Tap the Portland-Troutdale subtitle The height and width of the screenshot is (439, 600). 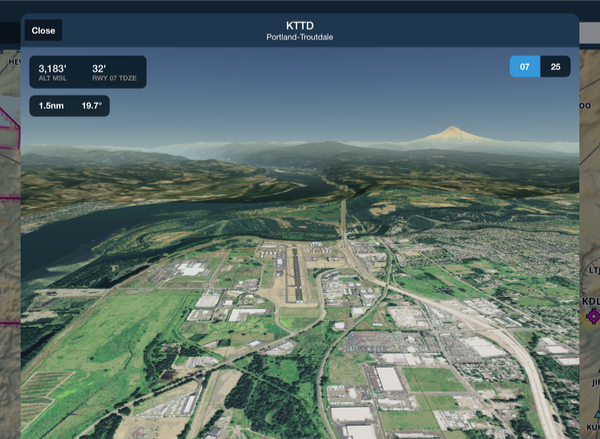point(299,38)
